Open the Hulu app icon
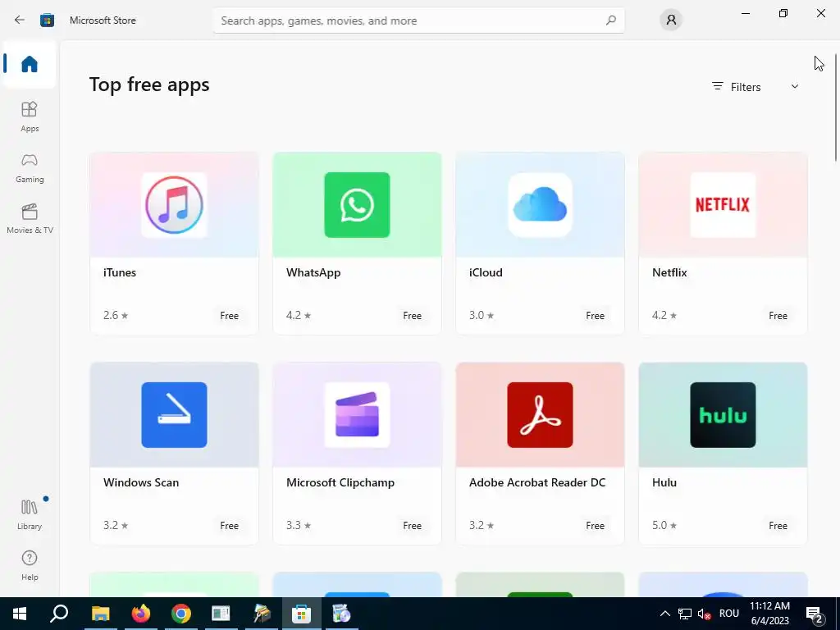Image resolution: width=840 pixels, height=630 pixels. click(723, 414)
